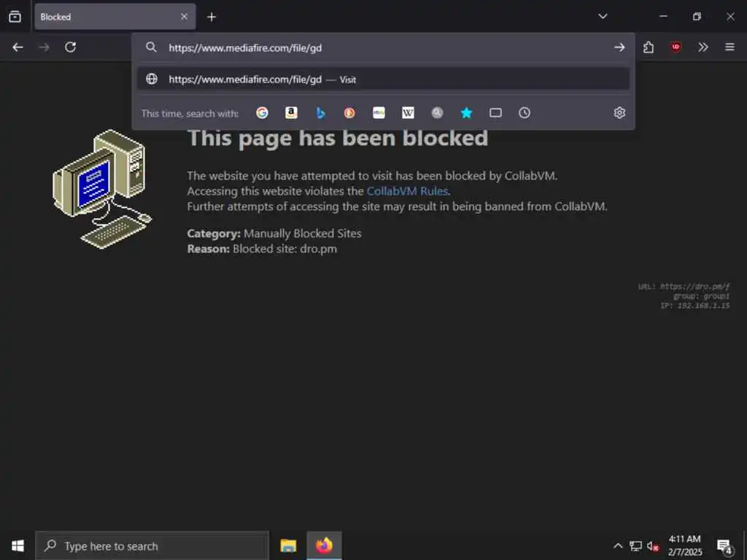This screenshot has height=560, width=747.
Task: Click the retro computer illustration
Action: [102, 189]
